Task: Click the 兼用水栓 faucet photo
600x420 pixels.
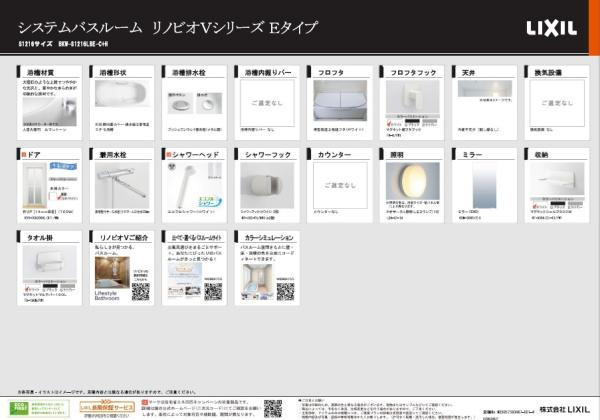Action: 122,186
